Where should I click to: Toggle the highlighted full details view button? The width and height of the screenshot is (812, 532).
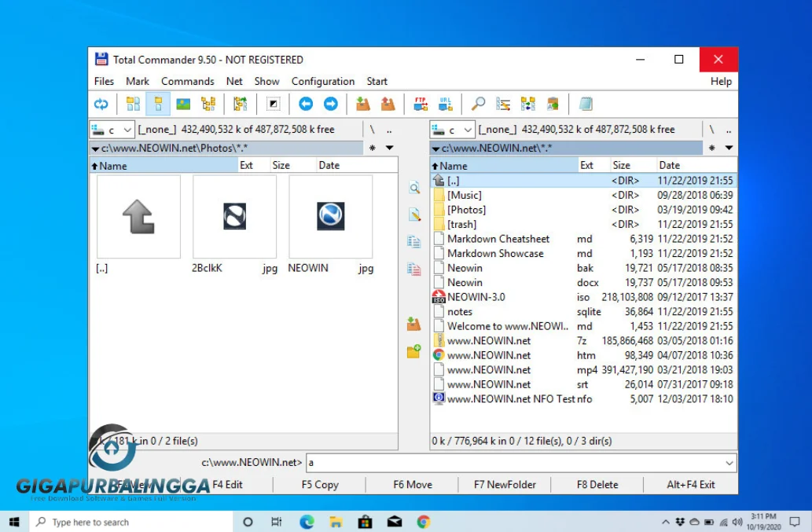[x=158, y=104]
